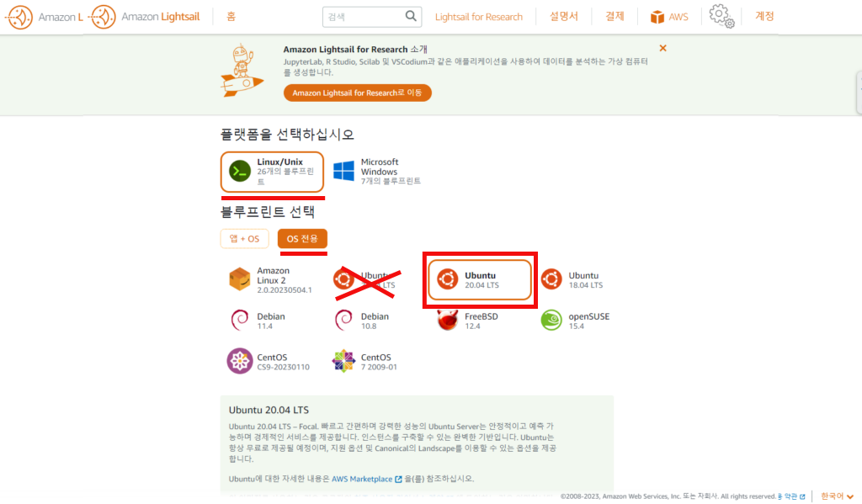The image size is (862, 504).
Task: Open the AWS Marketplace link
Action: click(367, 480)
